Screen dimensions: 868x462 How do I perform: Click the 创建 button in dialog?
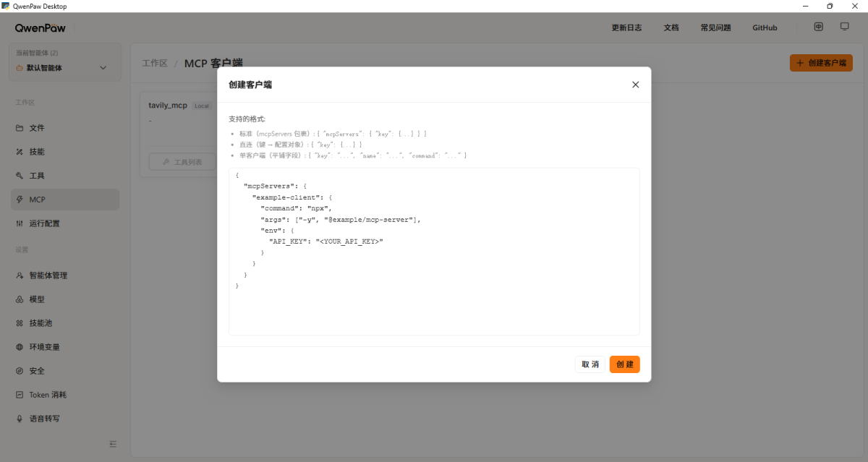coord(624,364)
